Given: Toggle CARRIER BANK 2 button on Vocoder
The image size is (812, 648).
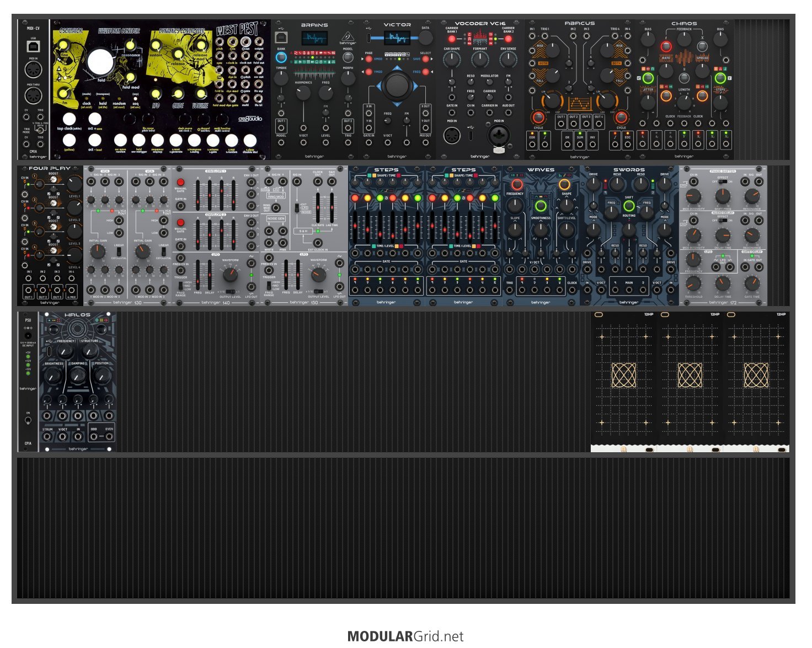Looking at the screenshot, I should [508, 39].
